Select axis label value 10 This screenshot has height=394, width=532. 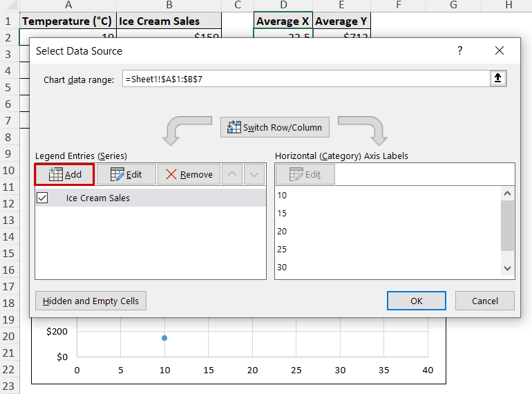pos(282,196)
